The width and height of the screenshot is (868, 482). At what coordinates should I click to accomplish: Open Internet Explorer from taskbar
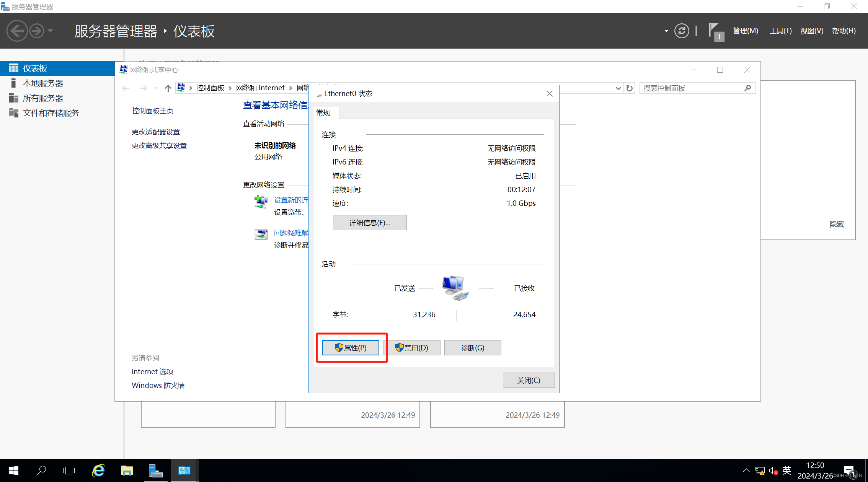pos(98,470)
